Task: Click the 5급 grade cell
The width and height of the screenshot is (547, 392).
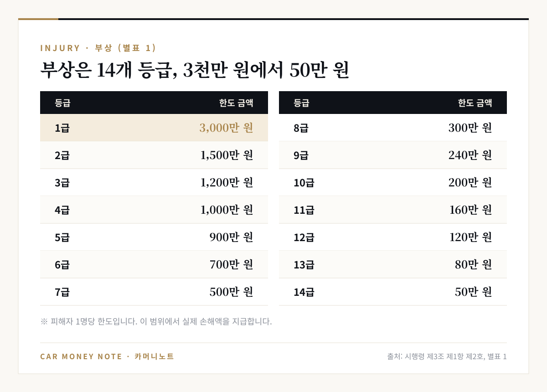Action: (x=62, y=237)
